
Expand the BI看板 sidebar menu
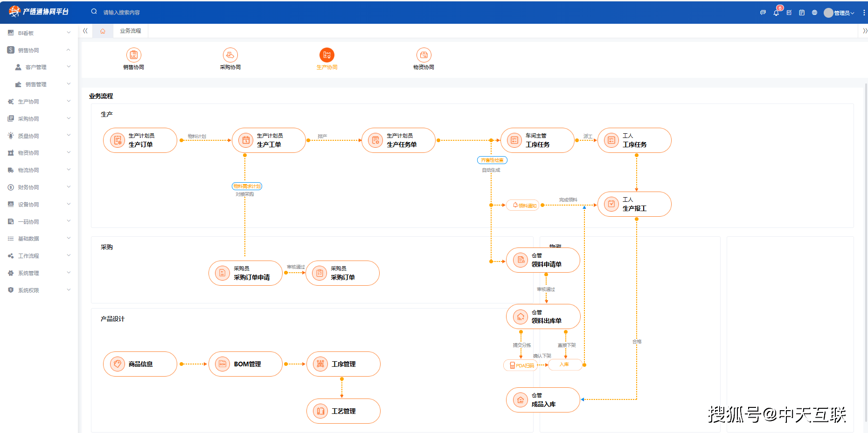coord(39,33)
